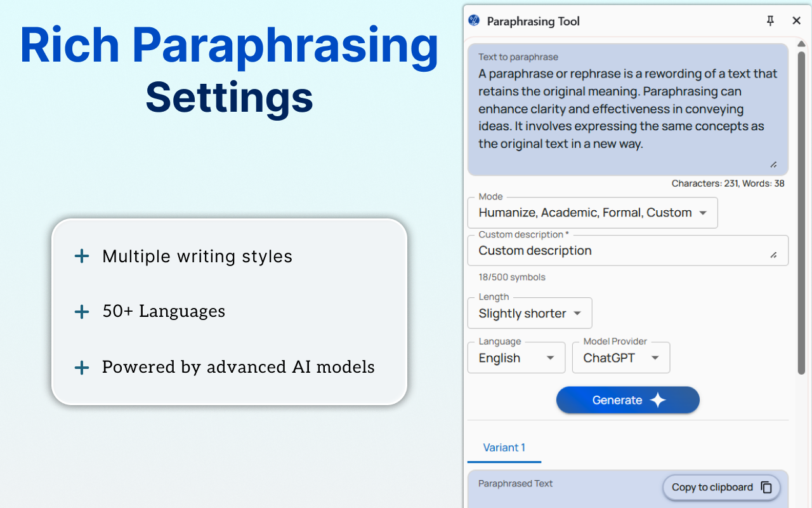Open the Length dropdown set to Slightly shorter
Image resolution: width=812 pixels, height=508 pixels.
(x=530, y=313)
